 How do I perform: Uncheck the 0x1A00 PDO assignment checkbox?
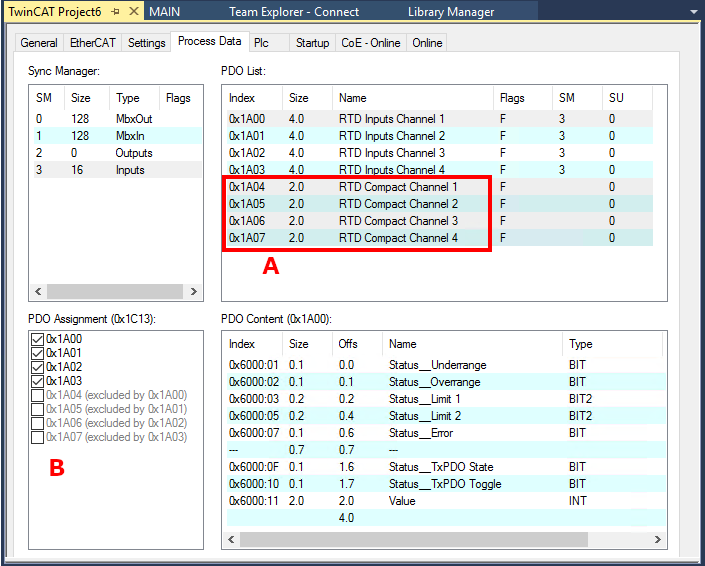tap(37, 339)
